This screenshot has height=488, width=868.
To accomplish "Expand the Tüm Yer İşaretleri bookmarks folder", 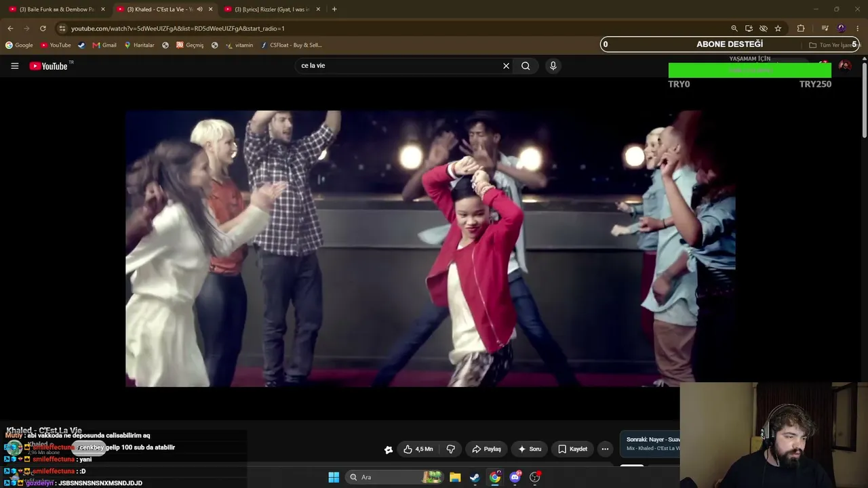I will 834,45.
